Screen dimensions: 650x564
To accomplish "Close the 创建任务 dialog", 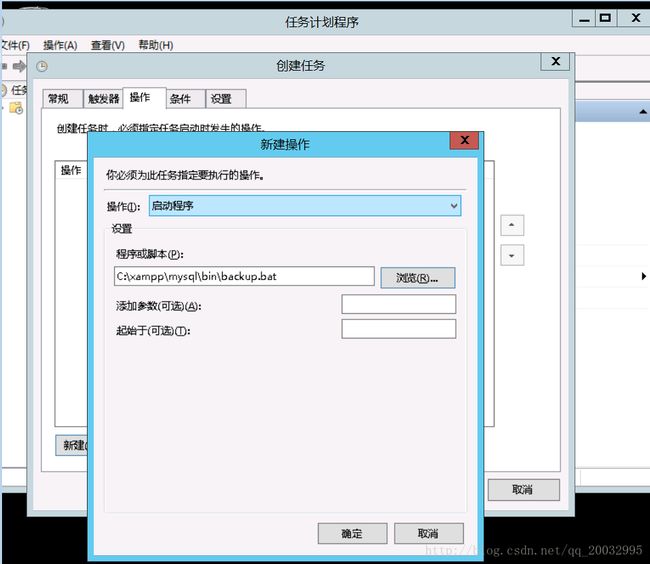I will tap(555, 62).
